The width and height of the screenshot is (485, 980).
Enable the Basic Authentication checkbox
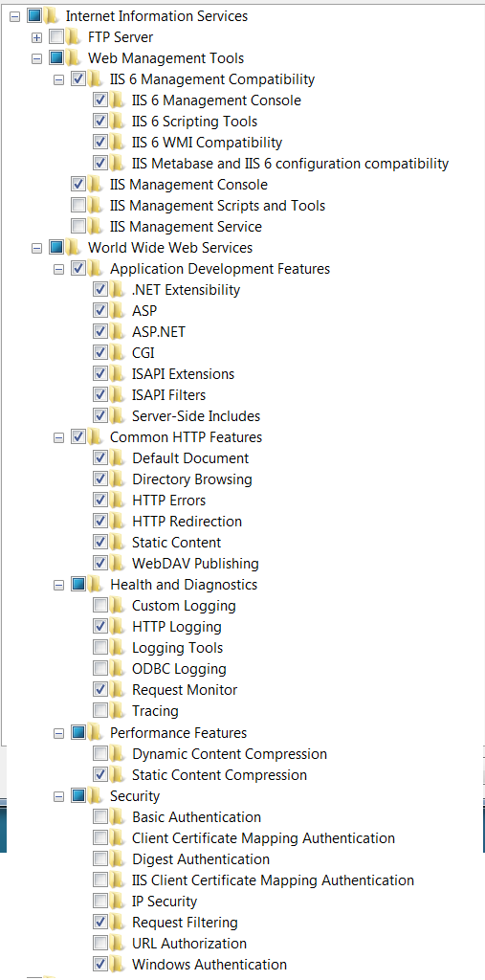(100, 817)
